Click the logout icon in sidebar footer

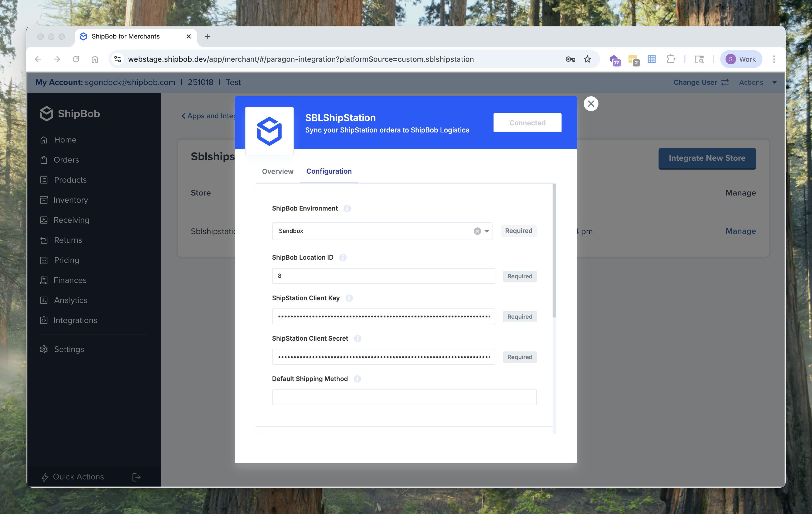136,477
